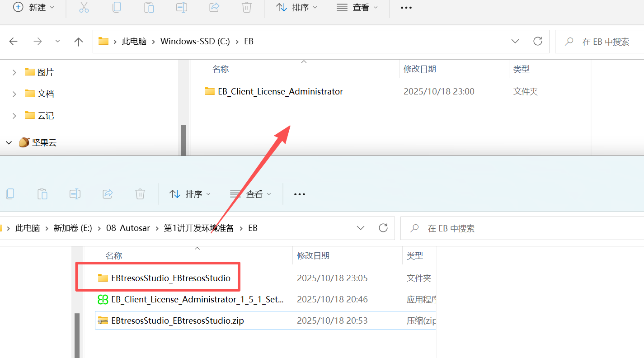Collapse the 坚果云 tree item
The image size is (644, 358).
click(x=9, y=142)
